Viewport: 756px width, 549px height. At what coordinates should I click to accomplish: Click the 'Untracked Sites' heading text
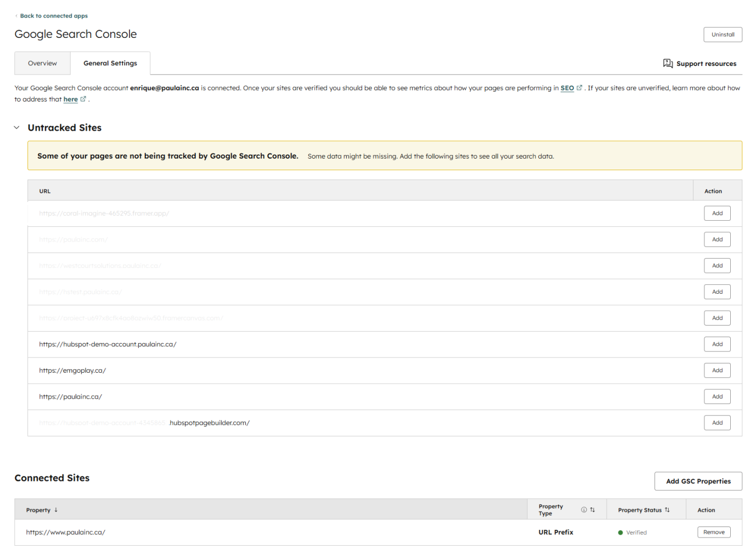(x=65, y=128)
